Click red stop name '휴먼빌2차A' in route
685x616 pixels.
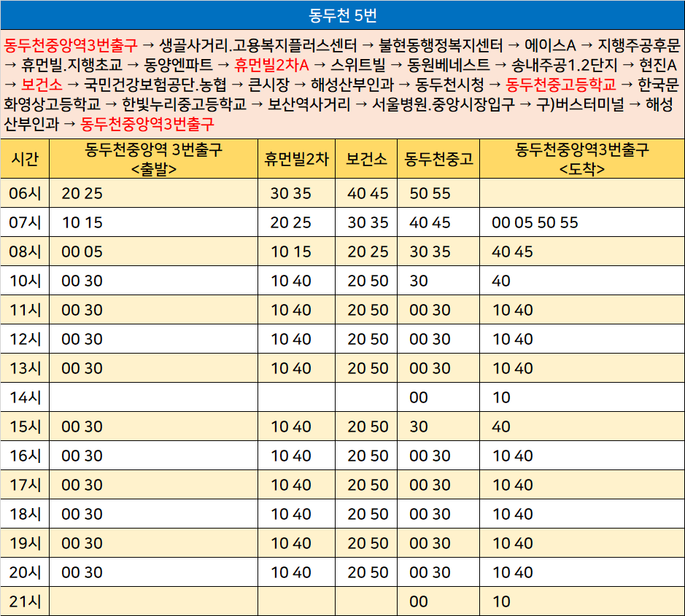pos(271,65)
